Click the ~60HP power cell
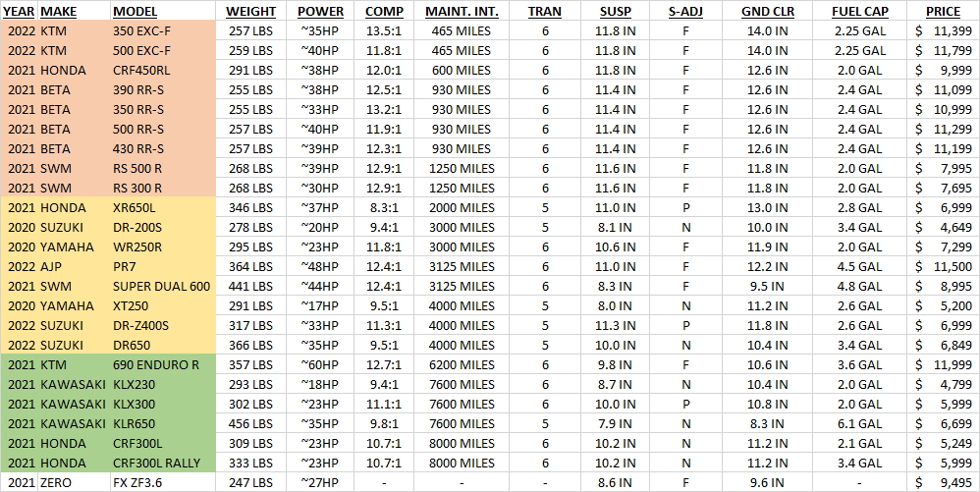980x492 pixels. click(x=320, y=365)
